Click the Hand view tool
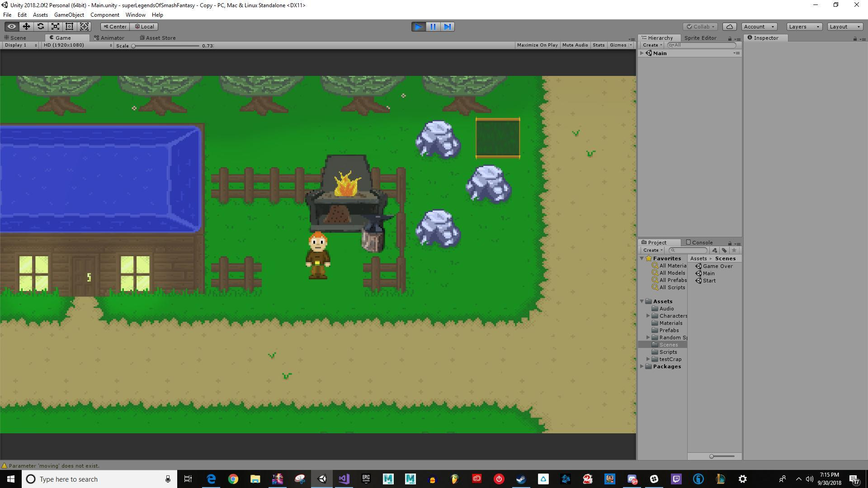Screen dimensions: 868x488 12,27
